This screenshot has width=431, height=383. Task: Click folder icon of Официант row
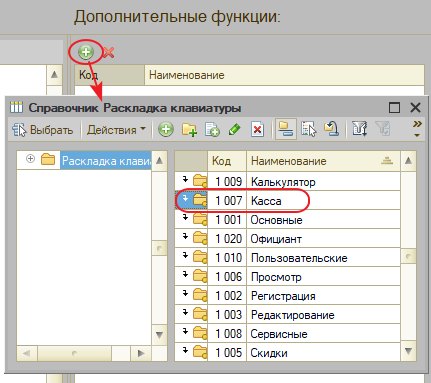click(x=200, y=238)
